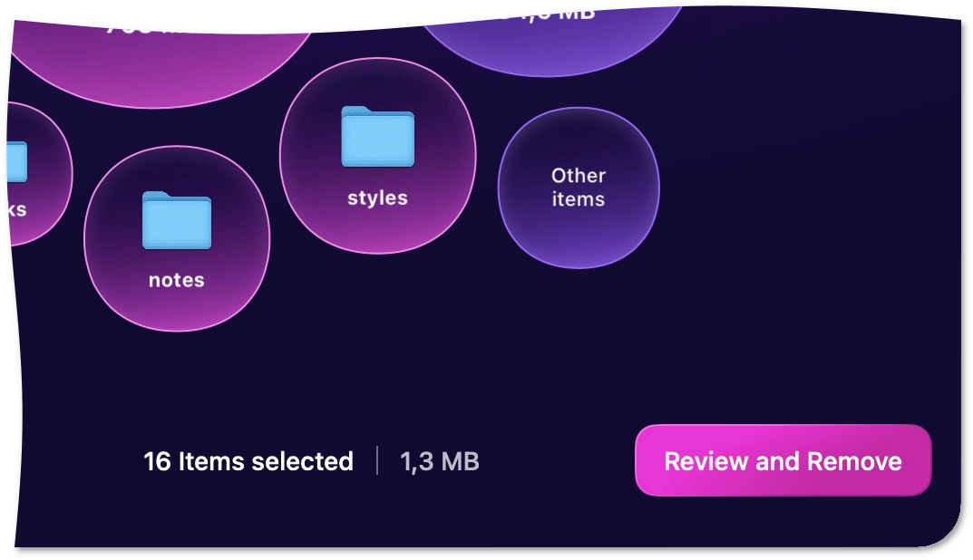973x560 pixels.
Task: Select the notes folder bubble
Action: (177, 238)
